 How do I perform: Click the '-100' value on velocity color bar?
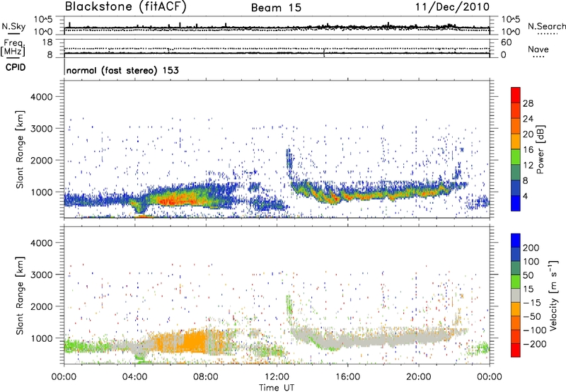click(535, 330)
